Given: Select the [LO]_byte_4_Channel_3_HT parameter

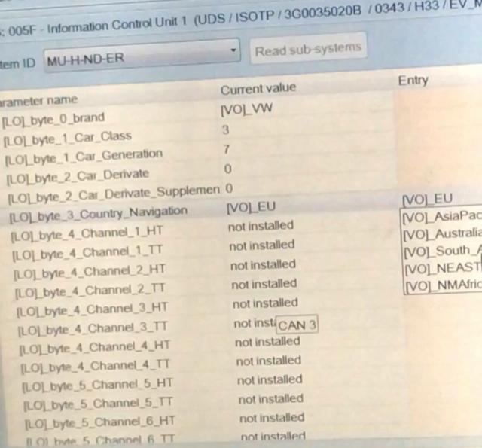Looking at the screenshot, I should [x=92, y=311].
